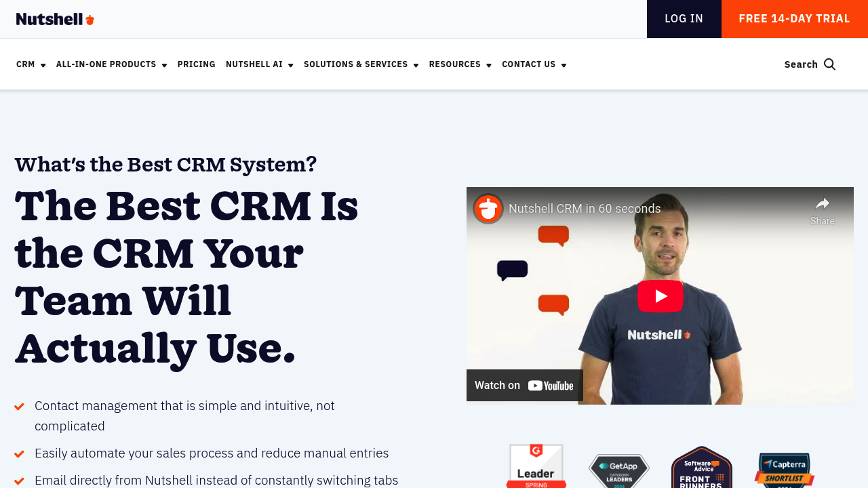Select the PRICING menu item

197,64
